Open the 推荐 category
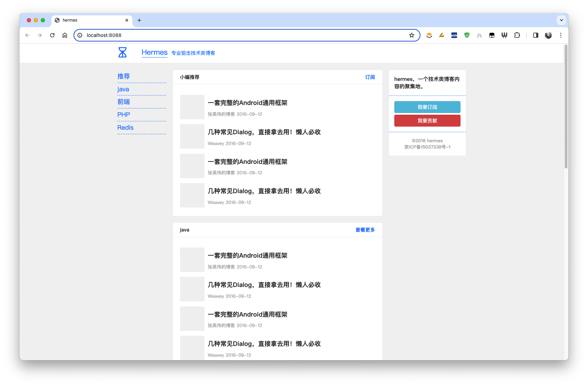The height and width of the screenshot is (386, 588). [x=124, y=76]
